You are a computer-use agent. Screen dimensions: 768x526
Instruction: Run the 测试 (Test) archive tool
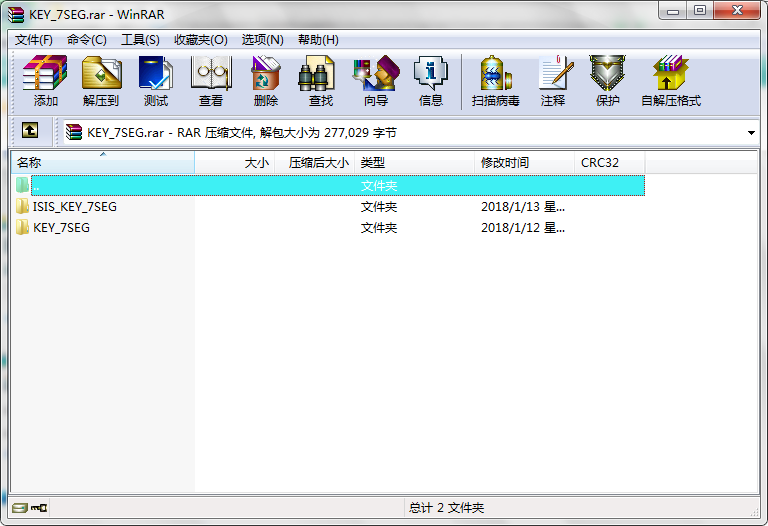[156, 73]
